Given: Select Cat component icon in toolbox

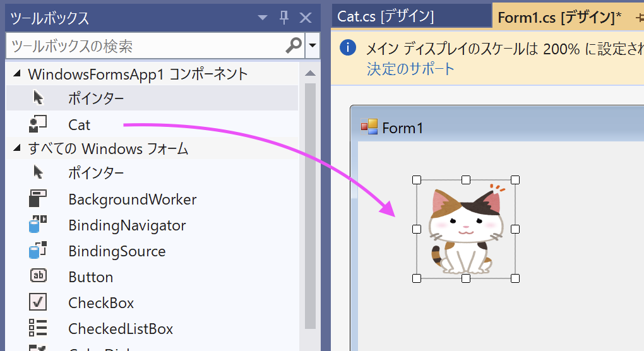Looking at the screenshot, I should (x=38, y=124).
